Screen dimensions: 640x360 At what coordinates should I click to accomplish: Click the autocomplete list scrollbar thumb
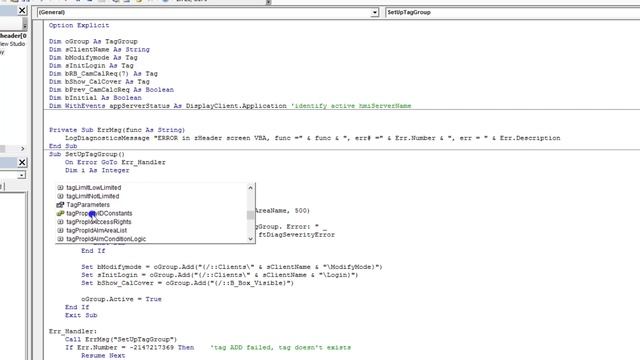pos(251,215)
